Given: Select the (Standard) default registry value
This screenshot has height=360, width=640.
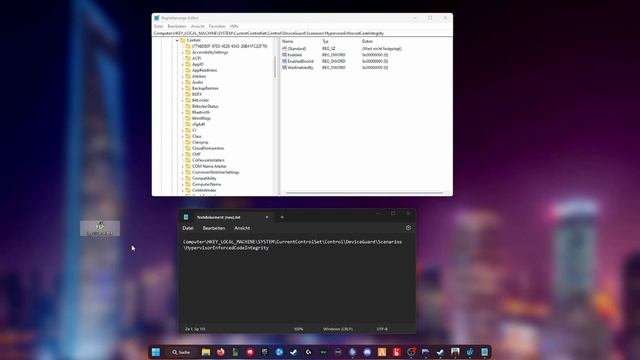Looking at the screenshot, I should click(294, 49).
